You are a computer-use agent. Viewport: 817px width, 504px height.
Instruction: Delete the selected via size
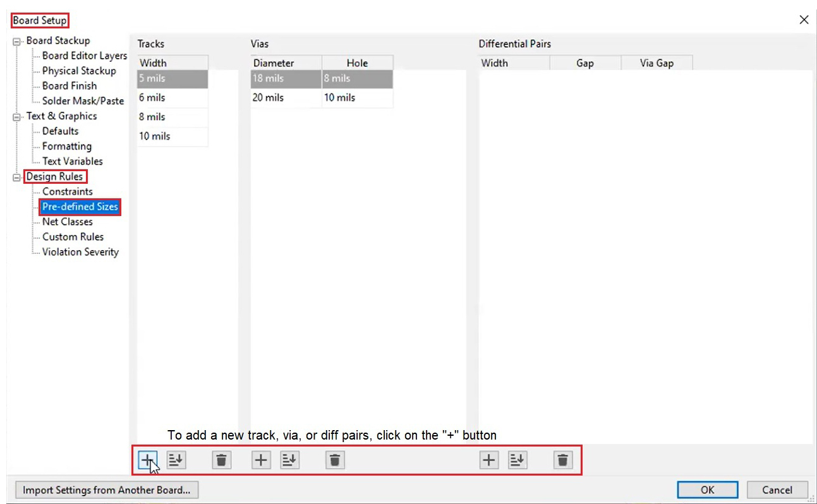(335, 460)
